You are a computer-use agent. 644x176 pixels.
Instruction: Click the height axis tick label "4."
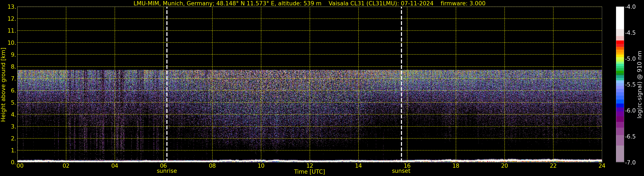pos(13,114)
